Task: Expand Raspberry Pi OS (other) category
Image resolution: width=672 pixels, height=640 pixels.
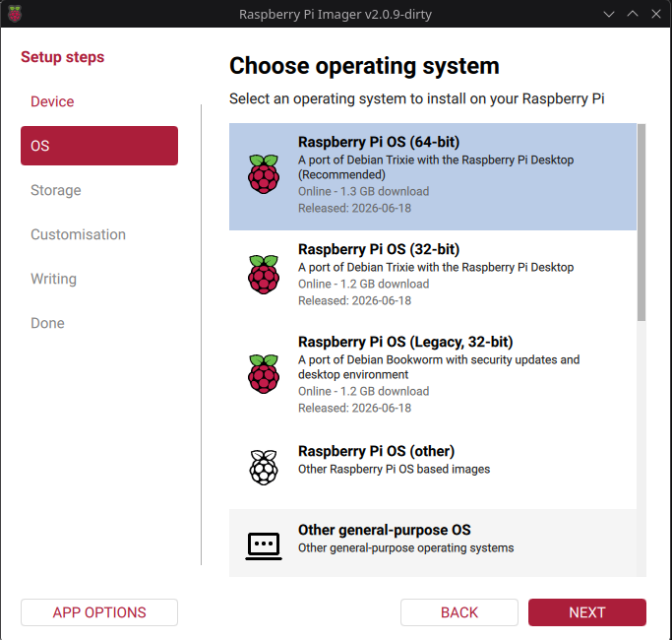Action: point(433,467)
